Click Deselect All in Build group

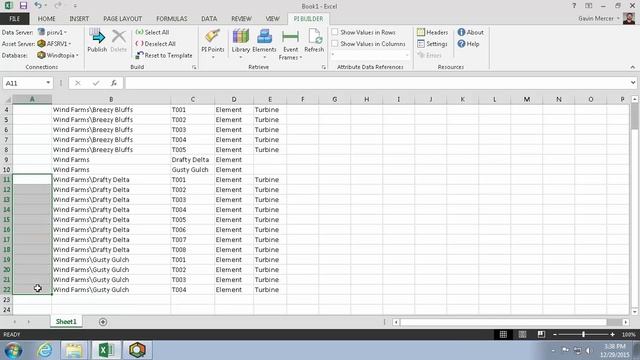(156, 44)
